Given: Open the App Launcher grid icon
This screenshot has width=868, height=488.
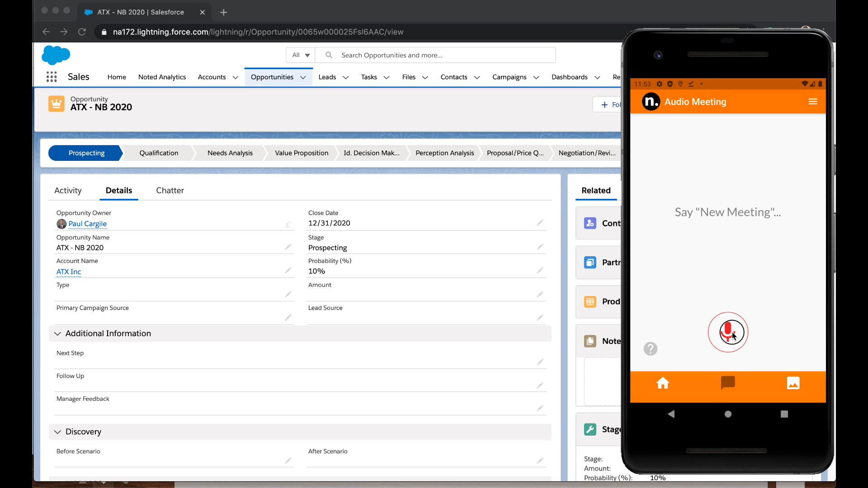Looking at the screenshot, I should 52,77.
